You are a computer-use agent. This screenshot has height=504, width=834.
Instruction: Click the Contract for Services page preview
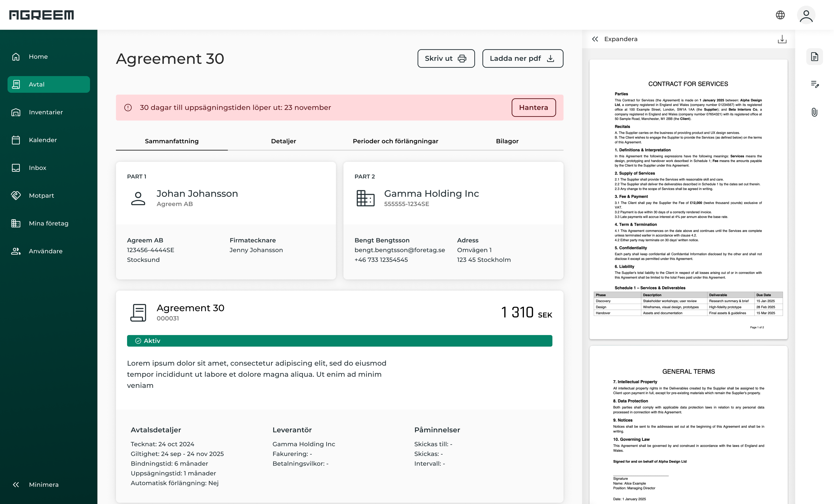tap(688, 199)
